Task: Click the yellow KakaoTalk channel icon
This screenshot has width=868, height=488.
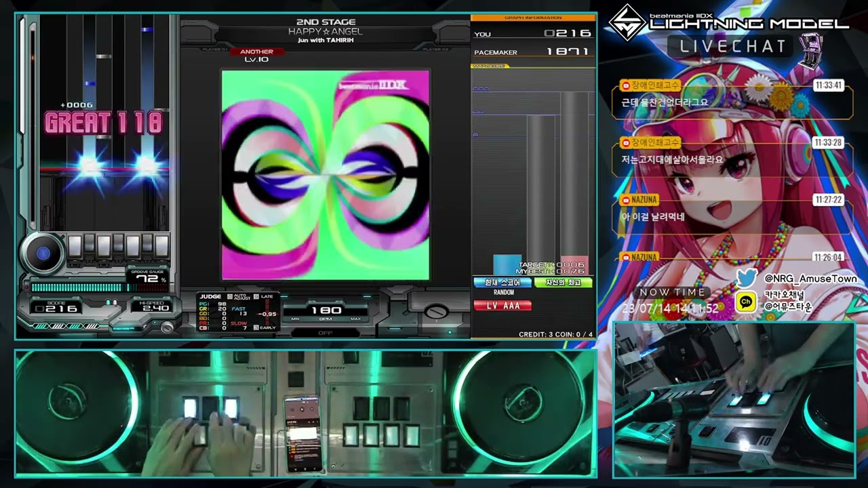Action: tap(746, 302)
